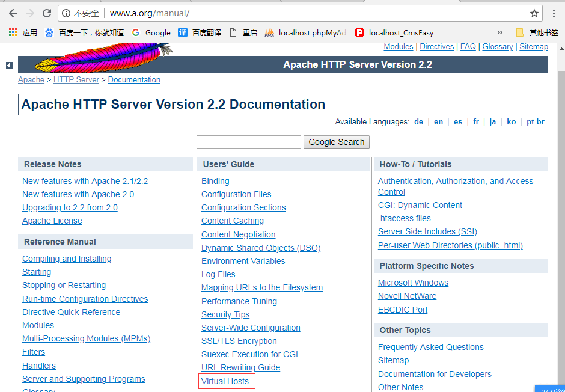Bookmark this page with the star icon

(534, 14)
